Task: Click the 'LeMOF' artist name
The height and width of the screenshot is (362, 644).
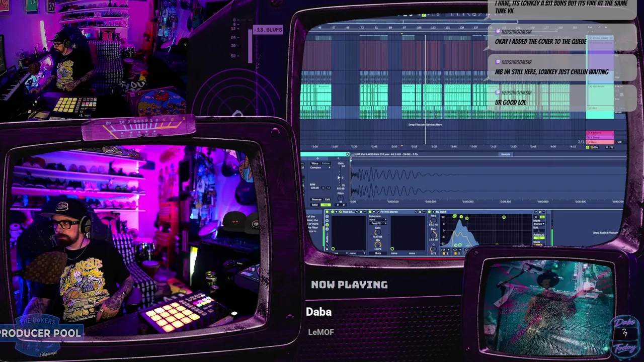Action: (x=321, y=332)
